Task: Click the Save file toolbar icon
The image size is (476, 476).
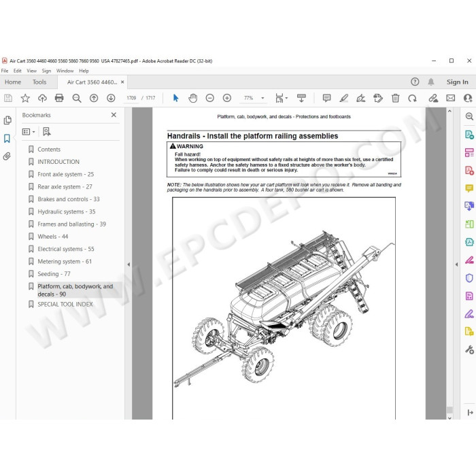Action: coord(8,98)
